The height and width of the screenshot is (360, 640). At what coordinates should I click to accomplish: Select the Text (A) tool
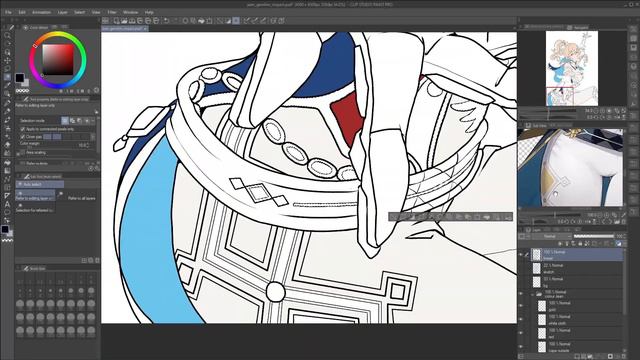click(7, 204)
